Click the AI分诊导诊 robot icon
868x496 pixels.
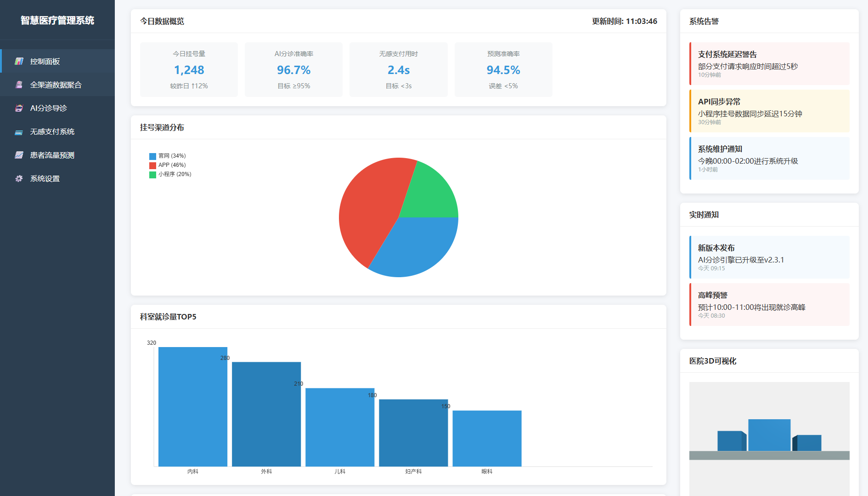[19, 108]
